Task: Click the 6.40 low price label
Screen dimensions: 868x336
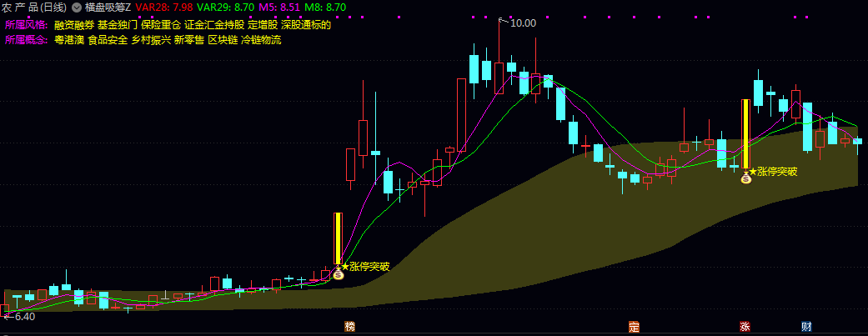Action: click(25, 317)
